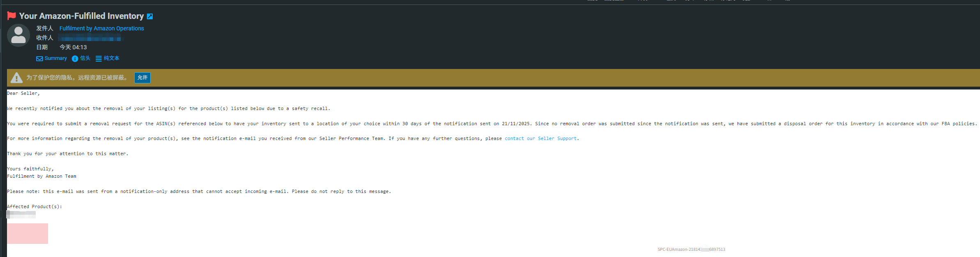This screenshot has height=257, width=980.
Task: Click the warning triangle in privacy banner
Action: pos(16,78)
